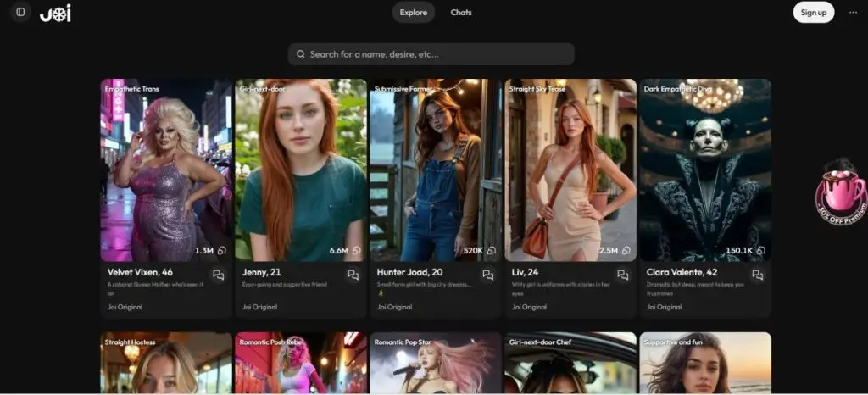This screenshot has height=395, width=868.
Task: Click Joi Original under Velvet Vixen
Action: click(x=125, y=307)
